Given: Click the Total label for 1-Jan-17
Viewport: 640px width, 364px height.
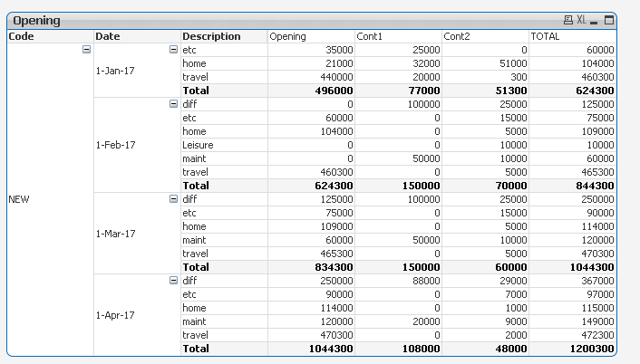Looking at the screenshot, I should click(224, 91).
